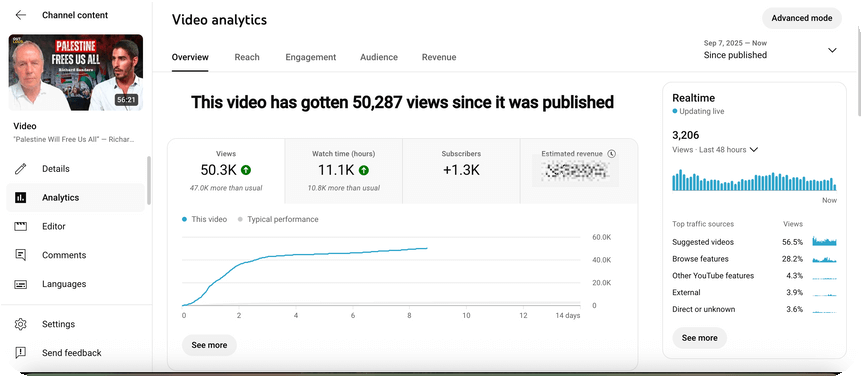
Task: Open the Settings gear icon
Action: (20, 324)
